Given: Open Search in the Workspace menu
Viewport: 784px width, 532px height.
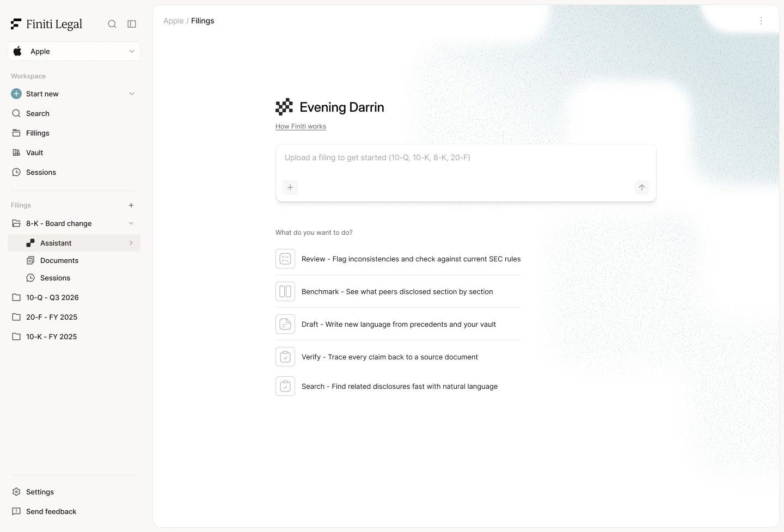Looking at the screenshot, I should pos(74,113).
